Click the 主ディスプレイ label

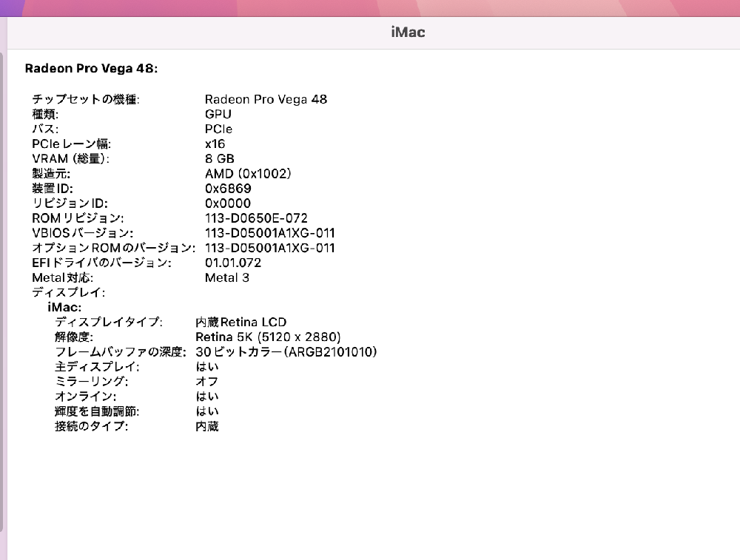pyautogui.click(x=97, y=367)
